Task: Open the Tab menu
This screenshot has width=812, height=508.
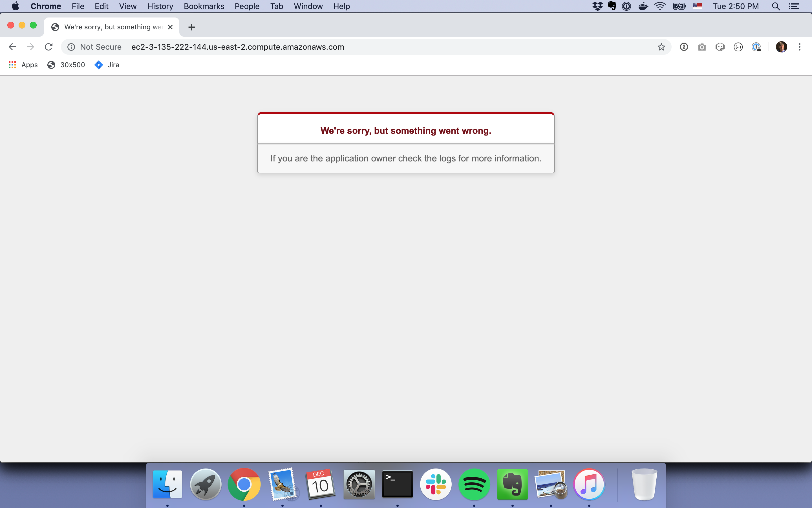Action: pos(277,6)
